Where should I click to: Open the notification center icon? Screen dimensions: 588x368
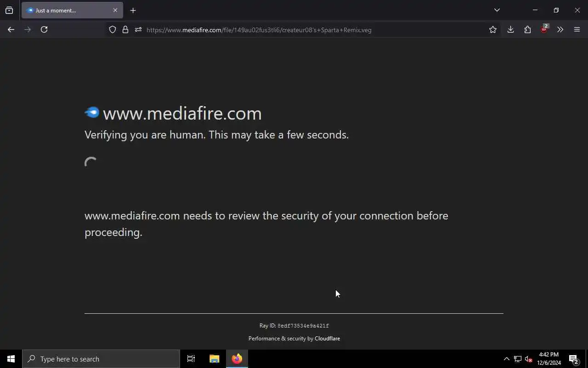[x=573, y=359]
